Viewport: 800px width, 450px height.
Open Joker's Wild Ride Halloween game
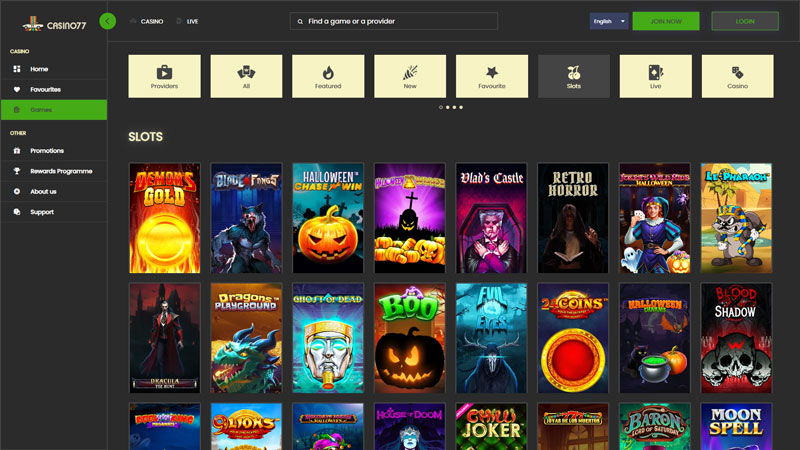(655, 218)
